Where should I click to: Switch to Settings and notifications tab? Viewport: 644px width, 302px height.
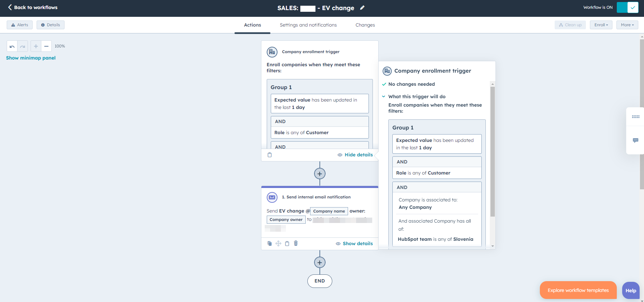308,25
